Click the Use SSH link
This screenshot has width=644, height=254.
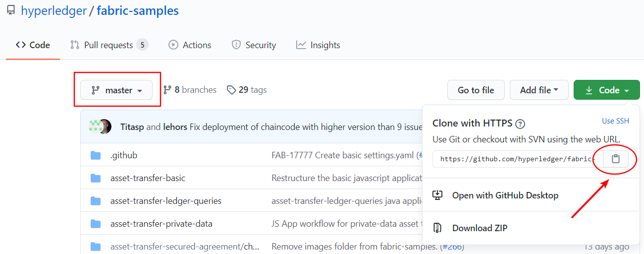click(x=615, y=121)
